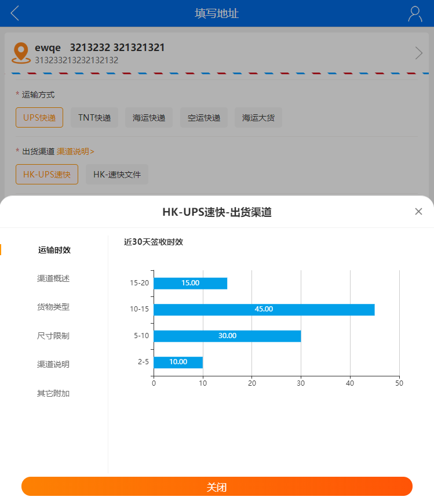The width and height of the screenshot is (434, 504).
Task: Select the TNT快递 shipping method
Action: [x=94, y=118]
